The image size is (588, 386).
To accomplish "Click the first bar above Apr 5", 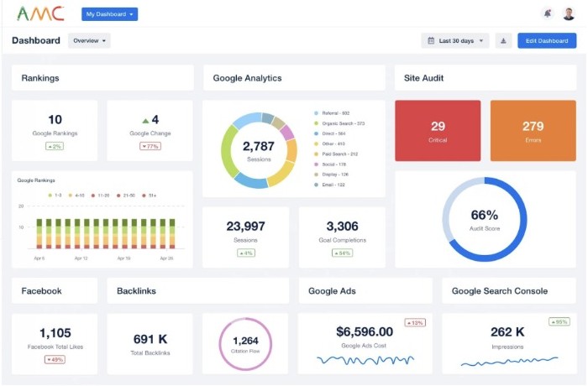I will (x=39, y=234).
